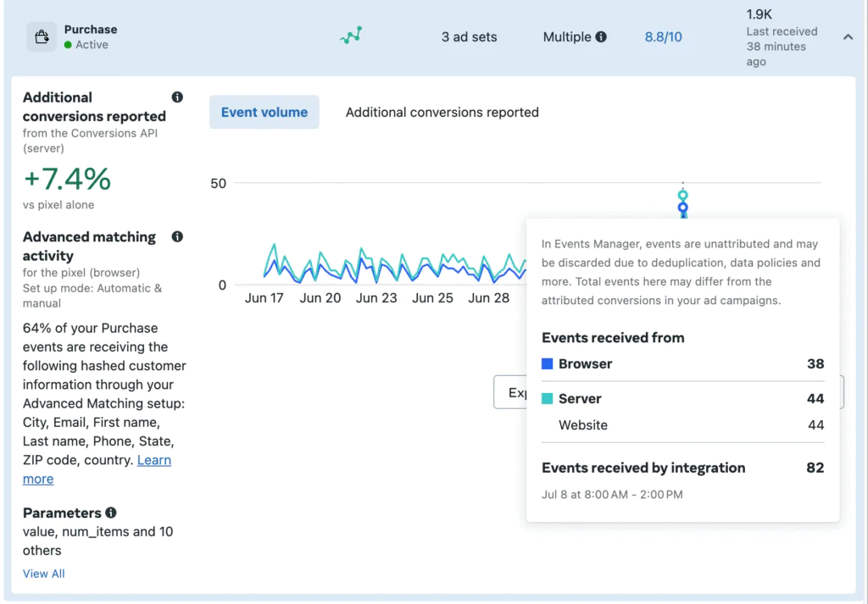Click the 1.9K total events count
868x604 pixels.
point(759,14)
